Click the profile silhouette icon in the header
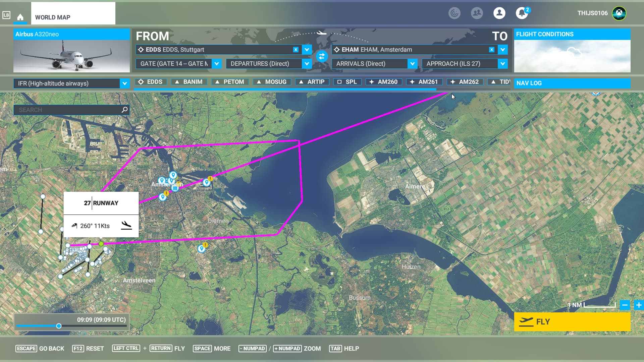This screenshot has width=644, height=362. 499,13
